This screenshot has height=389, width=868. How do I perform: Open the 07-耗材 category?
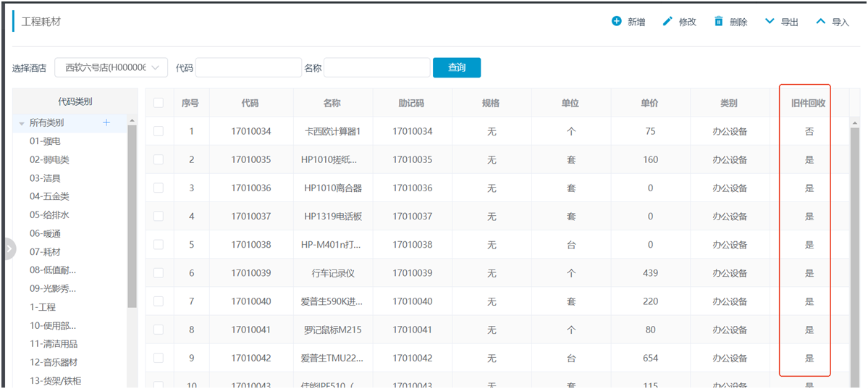pos(45,252)
